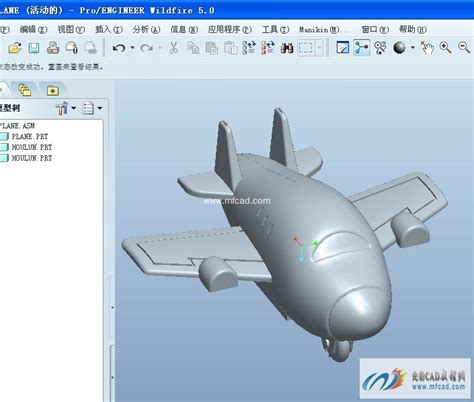
Task: Toggle the spin center display icon
Action: pos(362,48)
